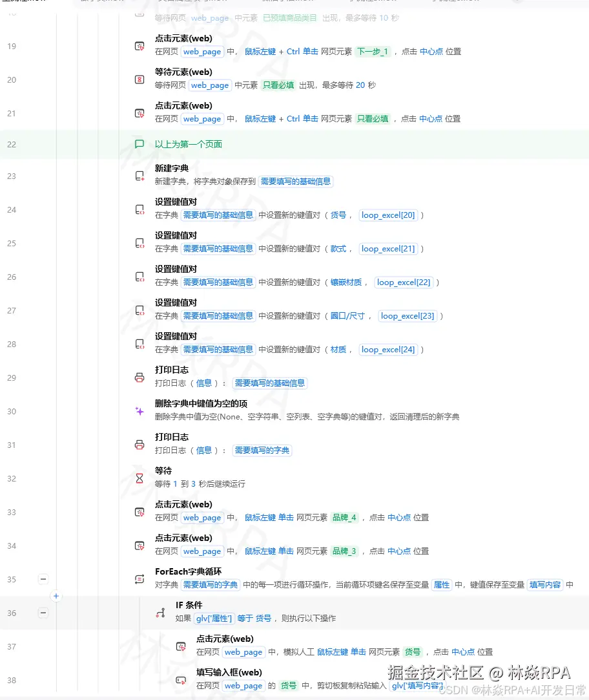
Task: Click the web_page variable in step 33
Action: click(x=202, y=518)
